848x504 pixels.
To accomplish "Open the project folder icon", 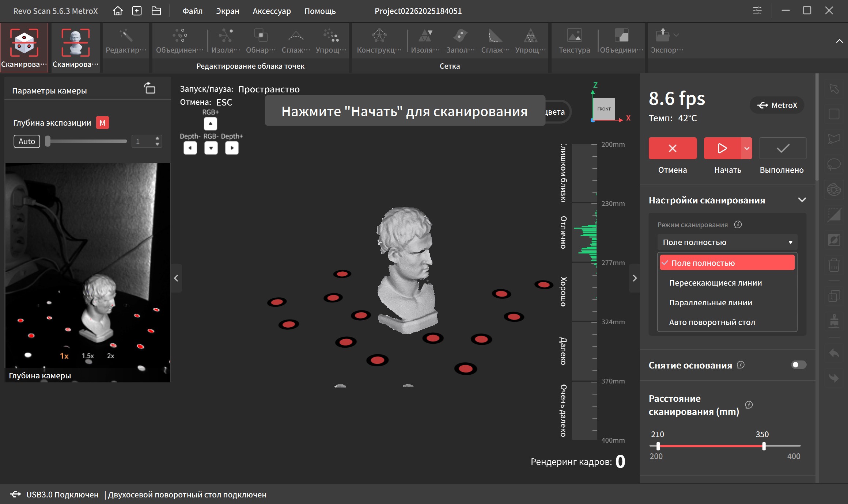I will 156,11.
